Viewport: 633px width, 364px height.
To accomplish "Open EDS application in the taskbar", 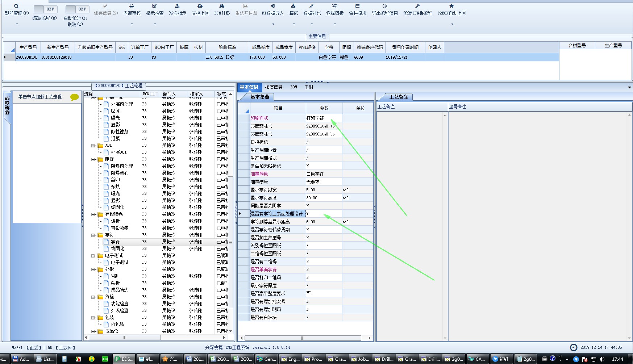I will [x=124, y=359].
